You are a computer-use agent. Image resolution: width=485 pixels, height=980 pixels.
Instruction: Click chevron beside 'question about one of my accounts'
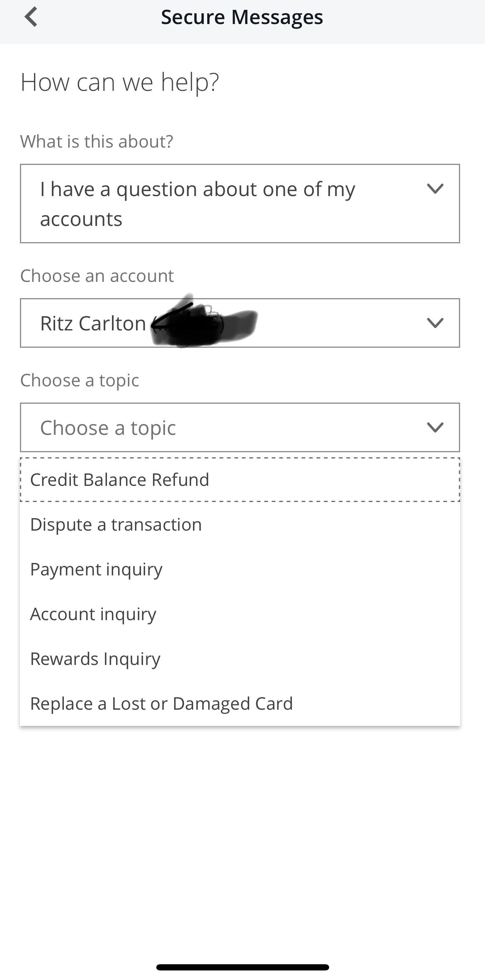435,189
